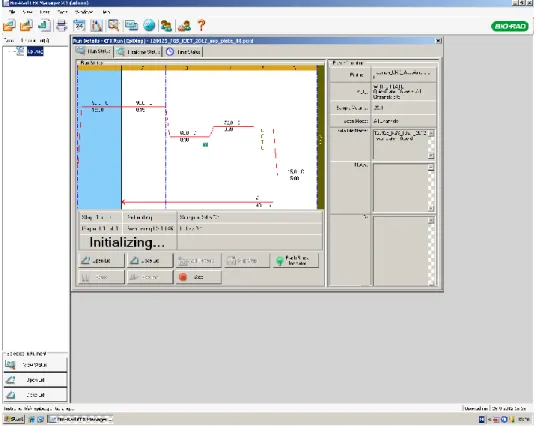Click the first open-folder toolbar icon
Screen dimensions: 536x426
tap(10, 25)
